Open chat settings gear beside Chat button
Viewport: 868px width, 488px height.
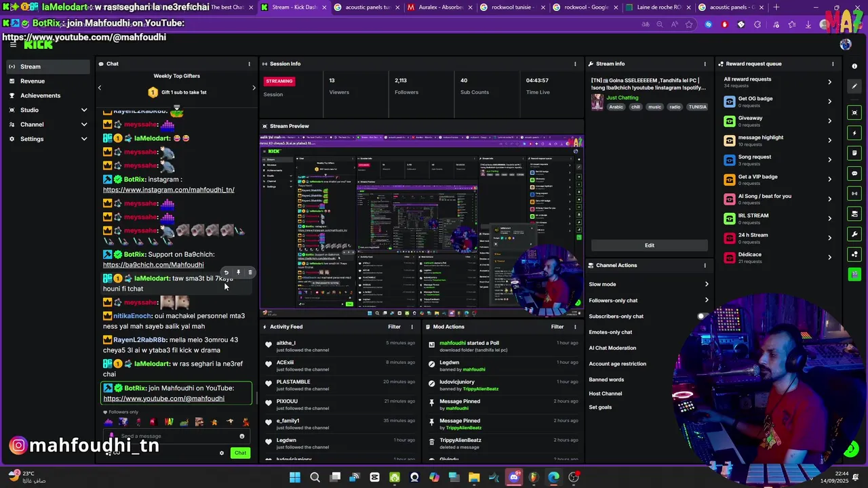coord(222,453)
